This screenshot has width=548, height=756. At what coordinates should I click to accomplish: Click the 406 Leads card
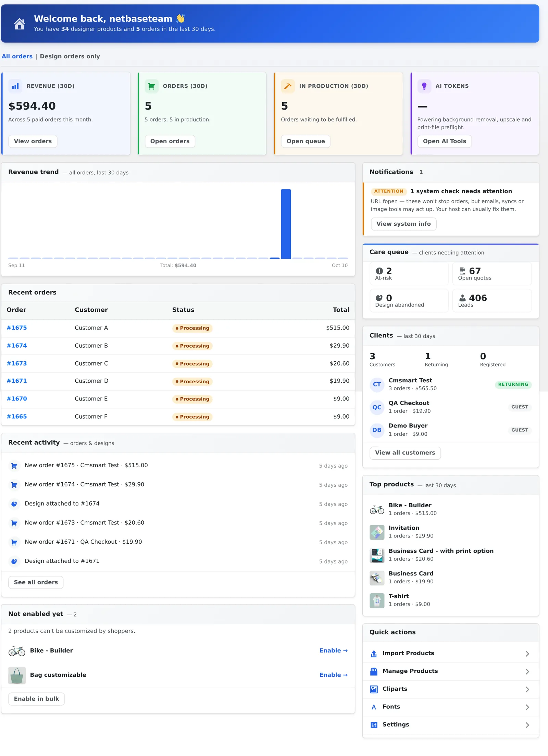click(x=492, y=300)
